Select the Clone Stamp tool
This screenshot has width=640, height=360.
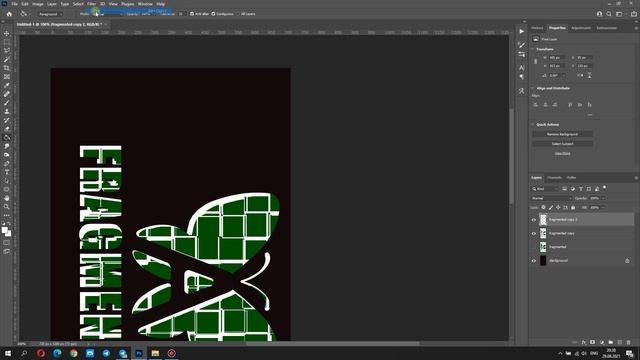[x=7, y=111]
